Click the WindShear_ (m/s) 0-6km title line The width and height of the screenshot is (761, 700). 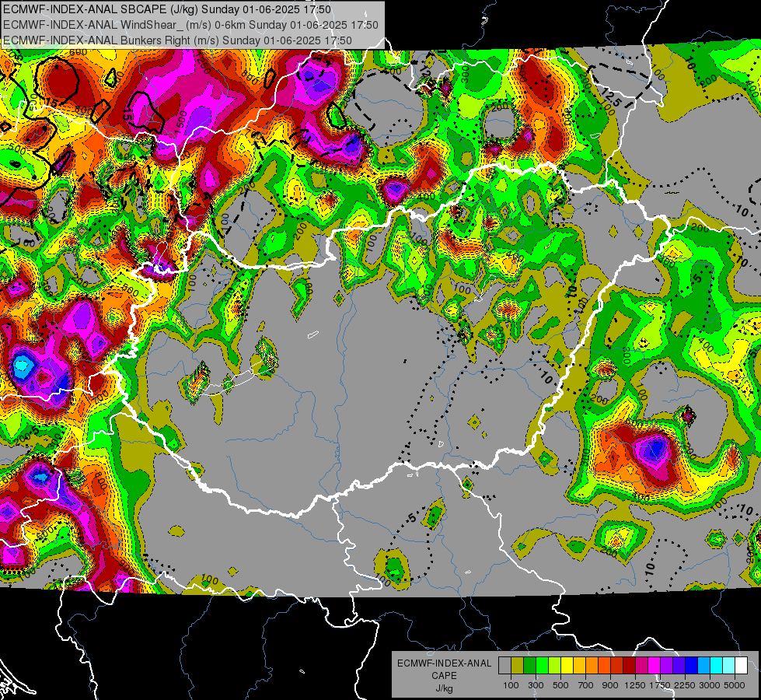pyautogui.click(x=190, y=25)
